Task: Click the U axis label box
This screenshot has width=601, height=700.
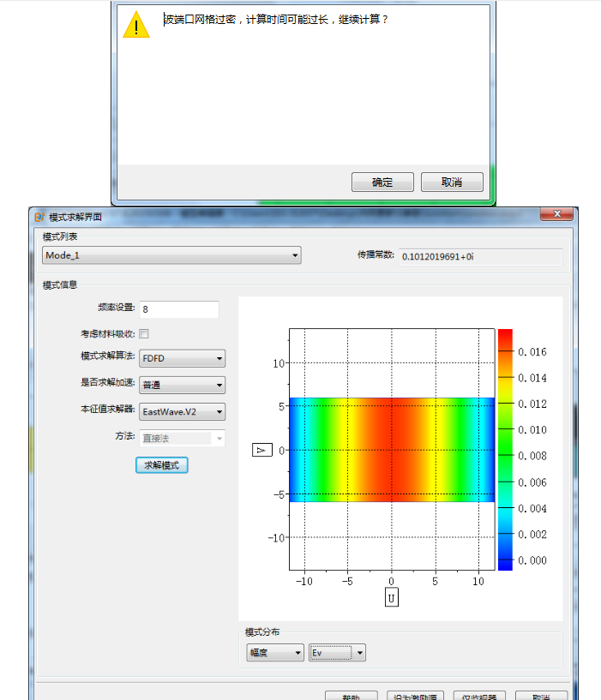Action: [392, 598]
